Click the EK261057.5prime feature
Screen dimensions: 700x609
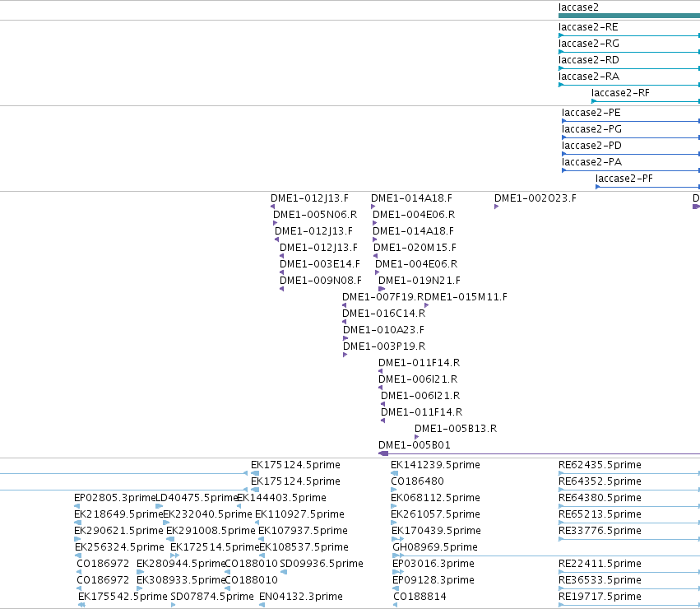point(435,514)
